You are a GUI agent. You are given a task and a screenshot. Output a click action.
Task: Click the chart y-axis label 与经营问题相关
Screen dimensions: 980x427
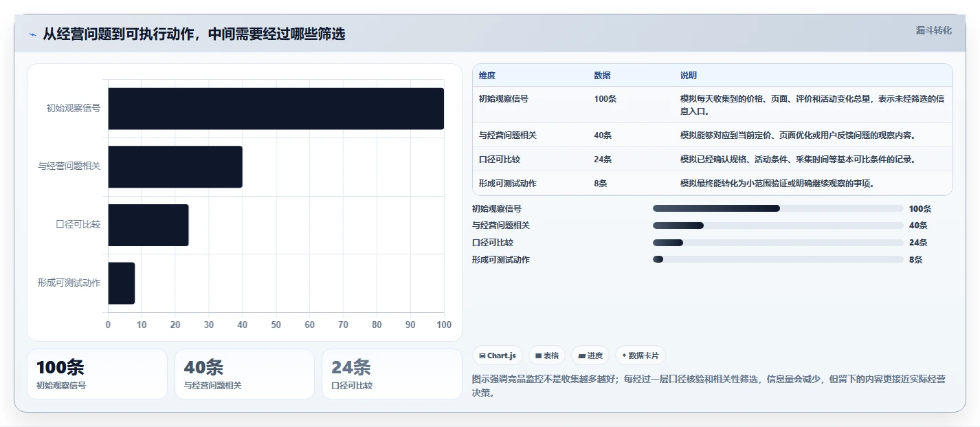(69, 166)
